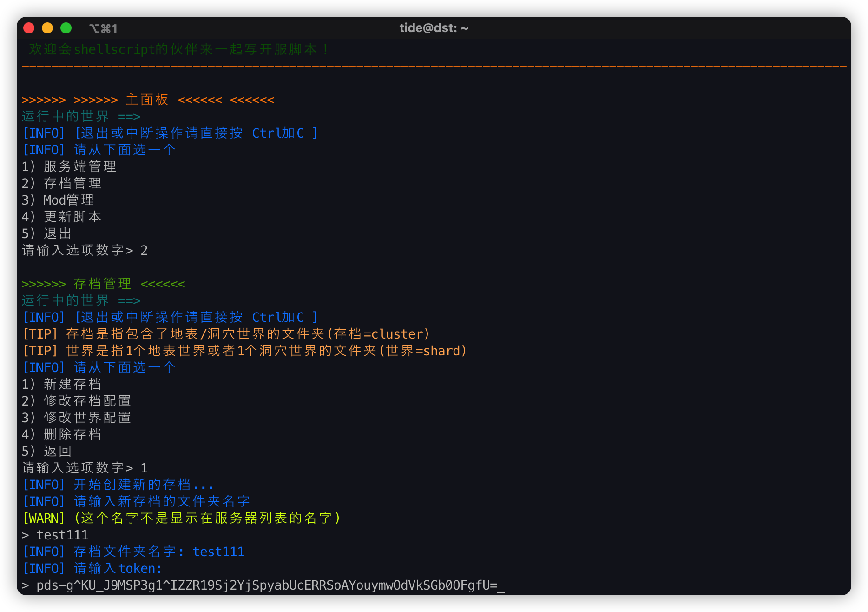Click the option 1) 新建存档
The width and height of the screenshot is (868, 612).
[61, 384]
